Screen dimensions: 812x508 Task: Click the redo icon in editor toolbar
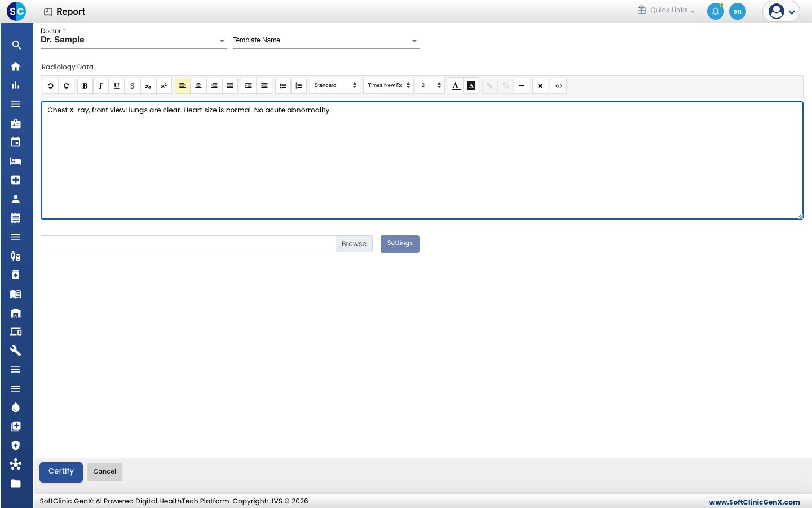(67, 86)
